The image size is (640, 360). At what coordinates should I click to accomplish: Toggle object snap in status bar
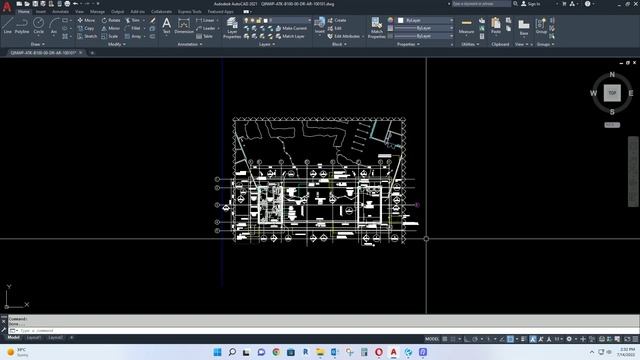(510, 339)
